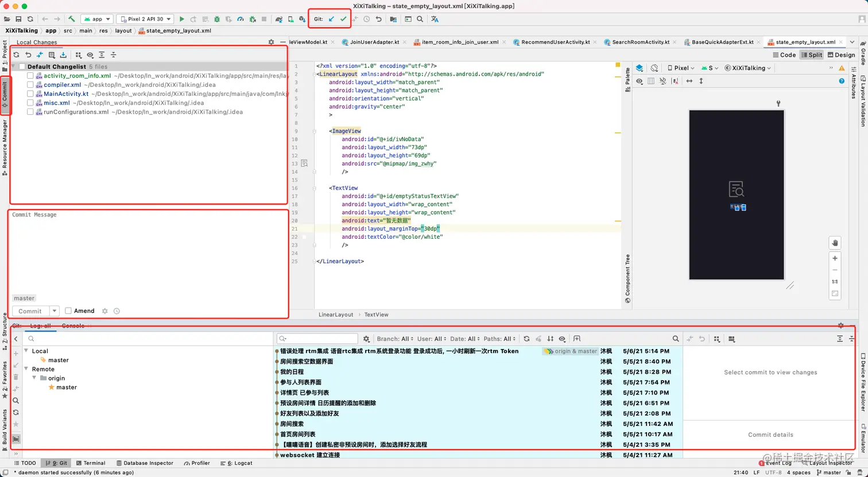Viewport: 868px width, 477px height.
Task: Open Git log settings gear icon
Action: 367,339
